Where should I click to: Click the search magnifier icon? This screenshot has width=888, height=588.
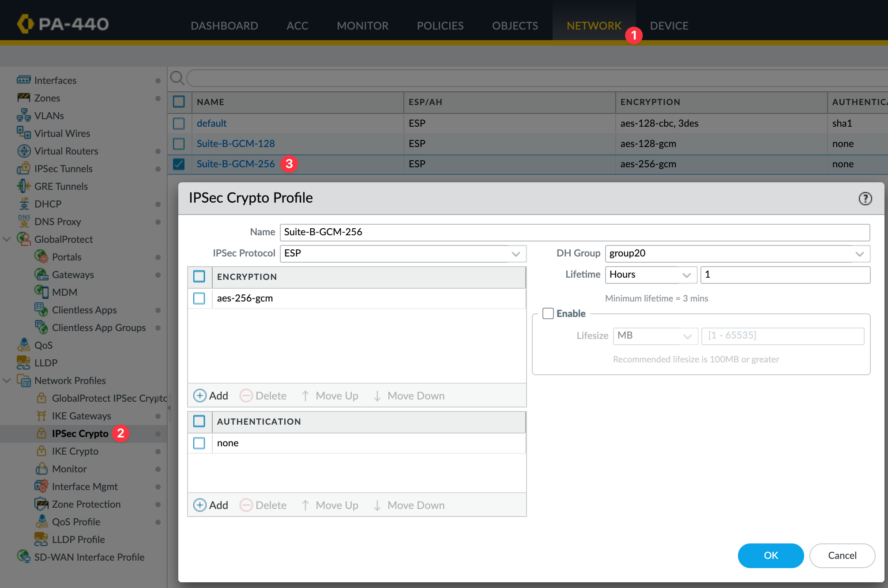(x=177, y=78)
